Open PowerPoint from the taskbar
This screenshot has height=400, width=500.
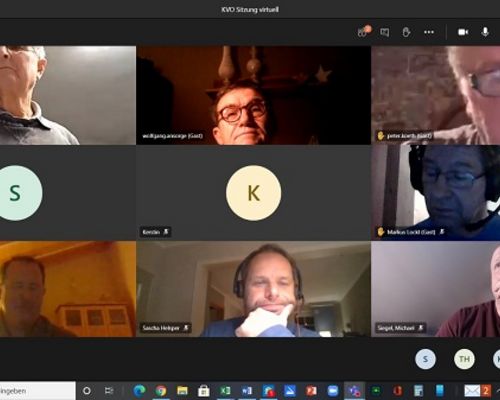pos(311,391)
